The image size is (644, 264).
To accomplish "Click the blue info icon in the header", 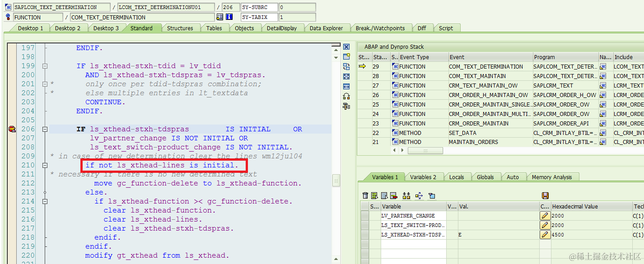I will point(229,17).
